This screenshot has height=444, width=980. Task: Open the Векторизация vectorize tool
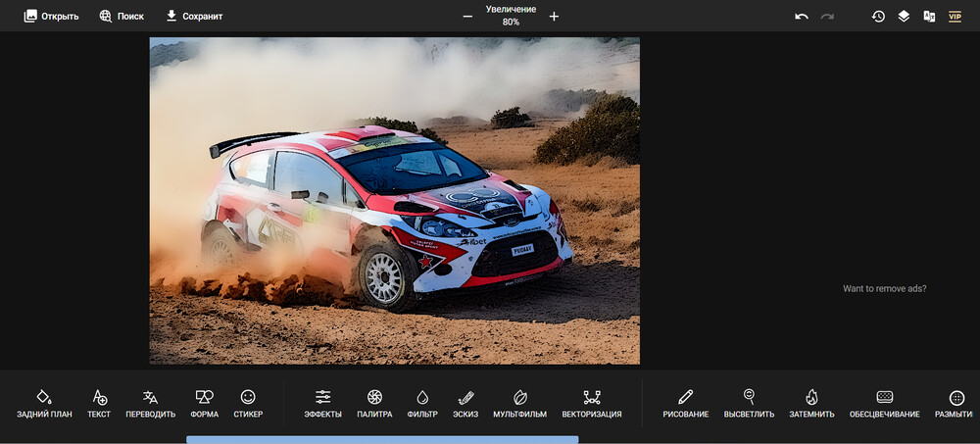592,404
